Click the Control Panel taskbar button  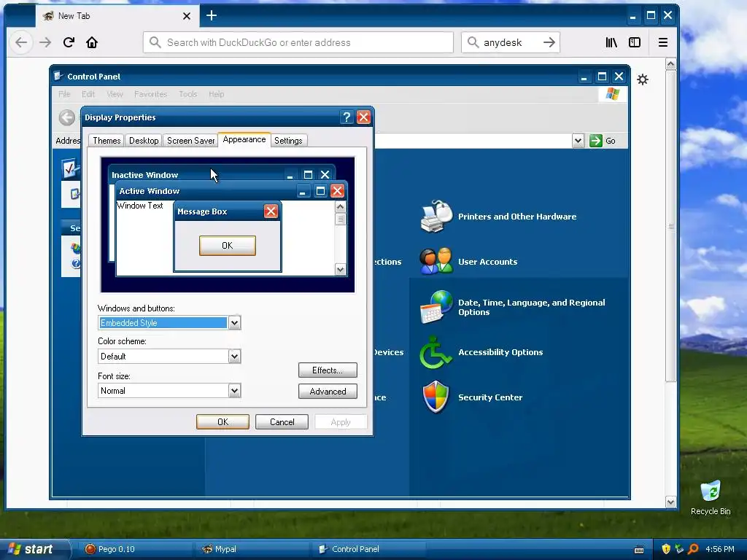(x=368, y=549)
